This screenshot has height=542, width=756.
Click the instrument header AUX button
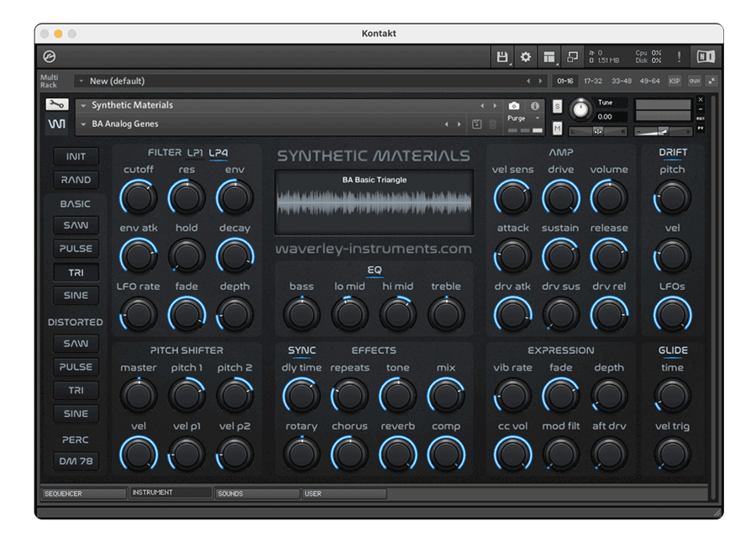tap(701, 118)
